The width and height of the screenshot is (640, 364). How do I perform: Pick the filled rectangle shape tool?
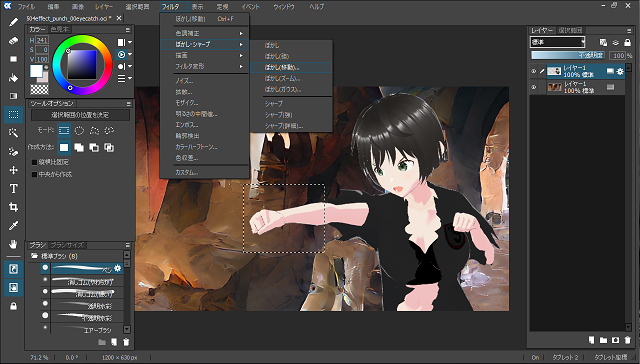(x=13, y=59)
